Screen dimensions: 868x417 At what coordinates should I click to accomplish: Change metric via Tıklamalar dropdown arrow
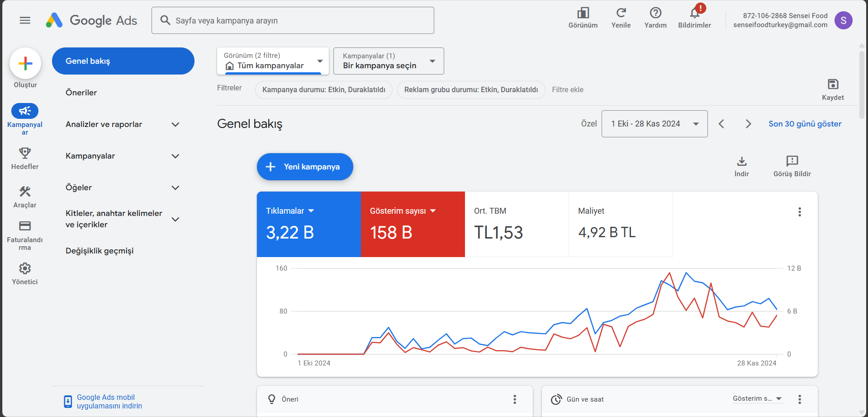(311, 211)
